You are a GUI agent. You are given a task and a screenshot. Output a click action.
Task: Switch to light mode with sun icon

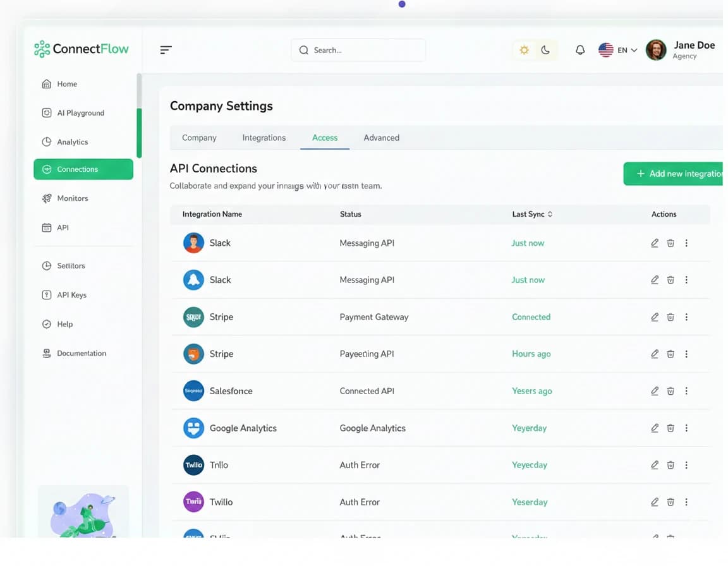coord(524,50)
